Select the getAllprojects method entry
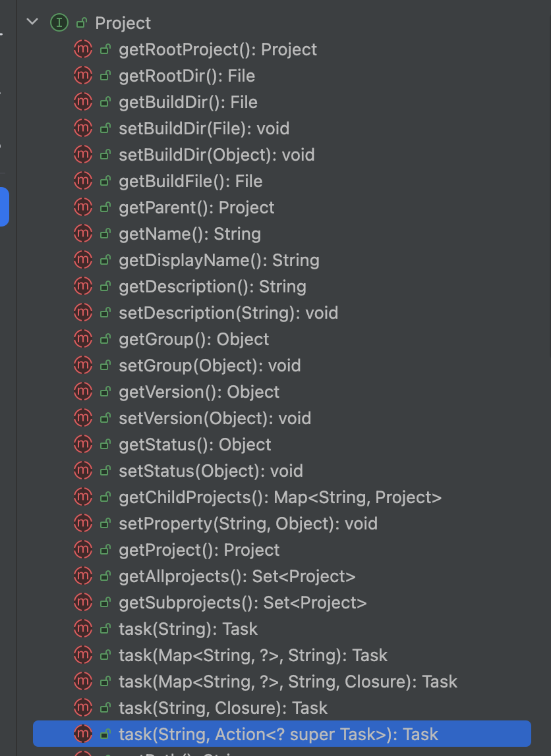Screen dimensions: 551x756 237,576
